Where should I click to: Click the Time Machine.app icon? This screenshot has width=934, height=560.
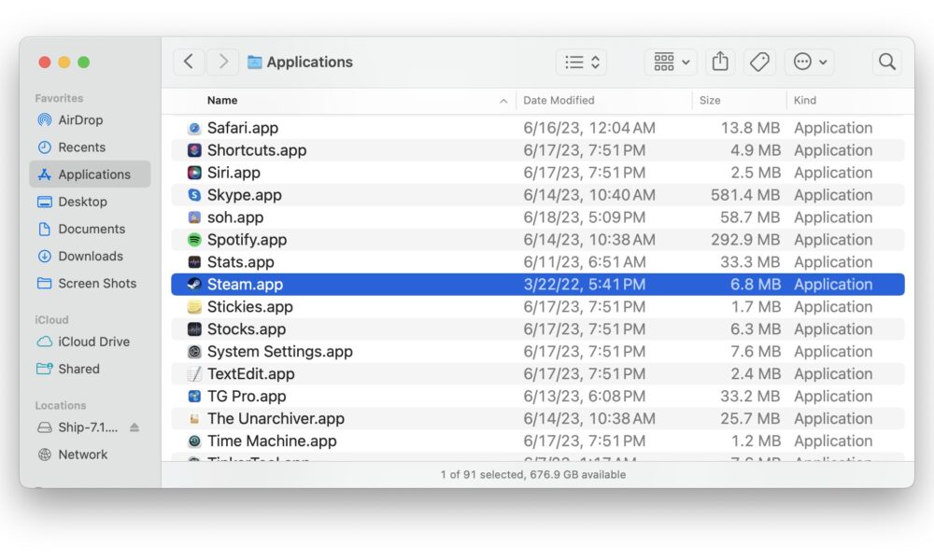194,441
